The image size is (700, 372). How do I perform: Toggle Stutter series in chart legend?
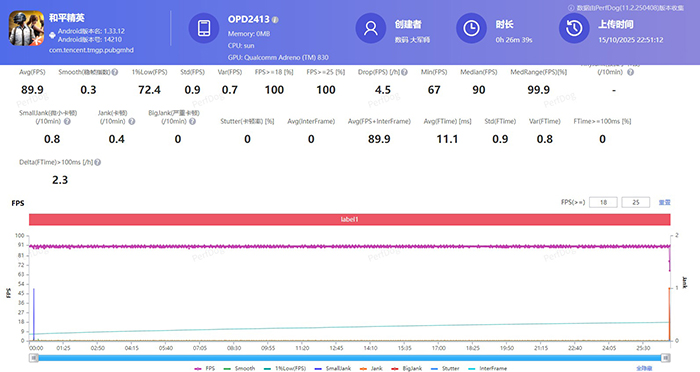coord(445,368)
